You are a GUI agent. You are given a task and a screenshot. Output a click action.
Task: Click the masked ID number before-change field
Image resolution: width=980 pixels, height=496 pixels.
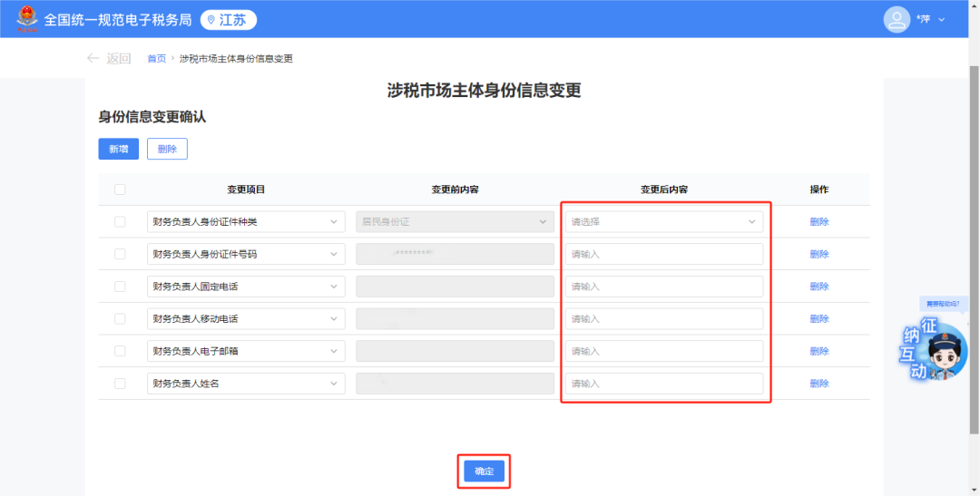pyautogui.click(x=455, y=254)
